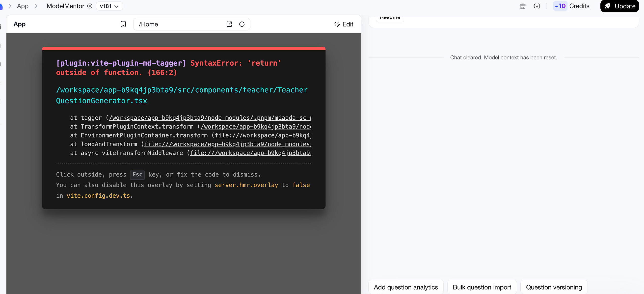Select Question versioning suggestion
This screenshot has width=644, height=294.
coord(554,287)
